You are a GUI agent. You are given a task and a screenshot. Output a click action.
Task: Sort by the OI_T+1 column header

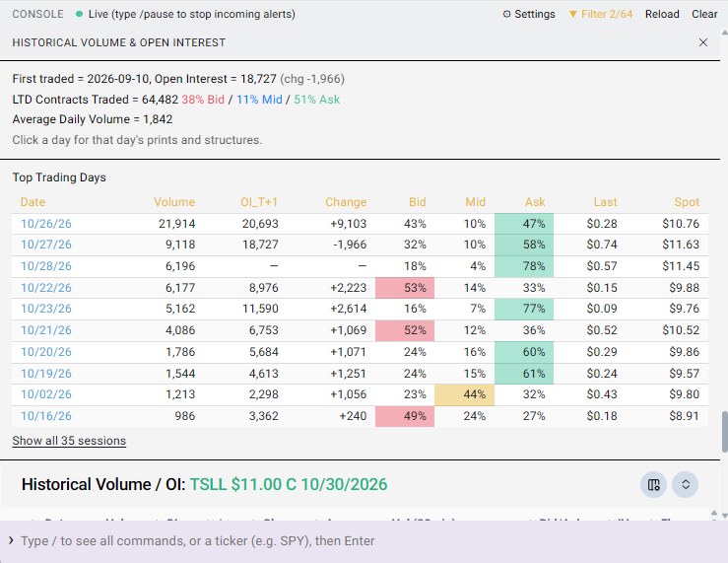tap(259, 202)
